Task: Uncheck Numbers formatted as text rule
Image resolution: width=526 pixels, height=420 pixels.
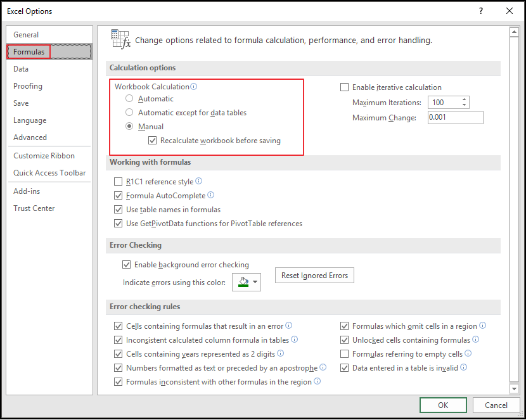Action: point(118,367)
